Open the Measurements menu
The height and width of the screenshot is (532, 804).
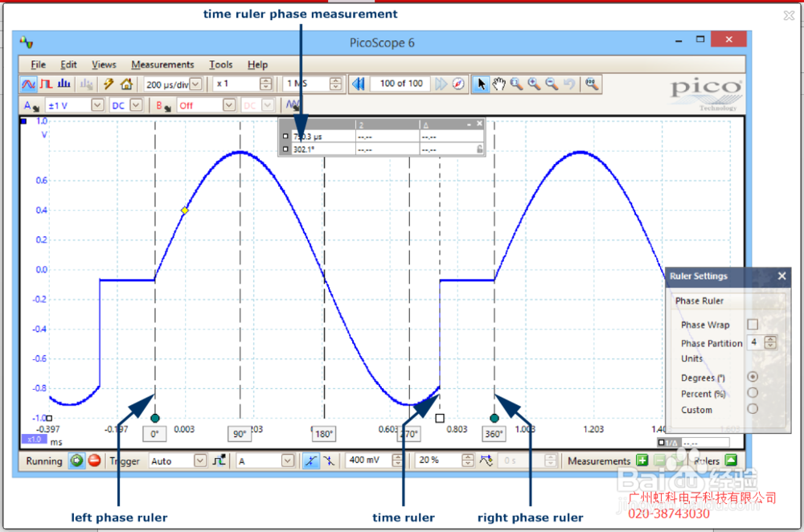[162, 64]
